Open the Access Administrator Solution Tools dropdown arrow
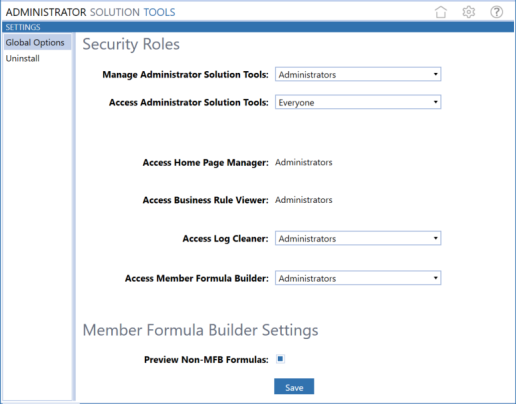This screenshot has height=404, width=516. point(435,102)
